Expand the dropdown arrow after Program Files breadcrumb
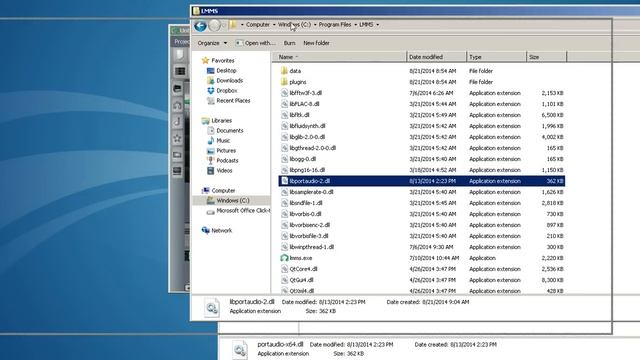 point(355,25)
